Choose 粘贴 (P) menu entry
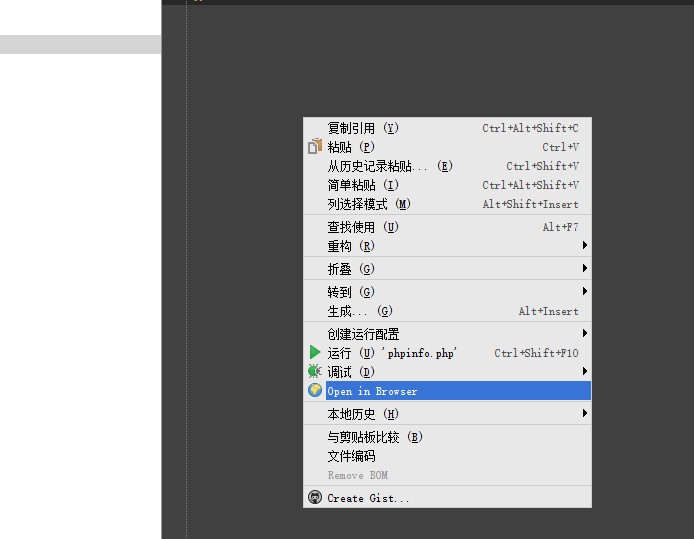 point(447,147)
